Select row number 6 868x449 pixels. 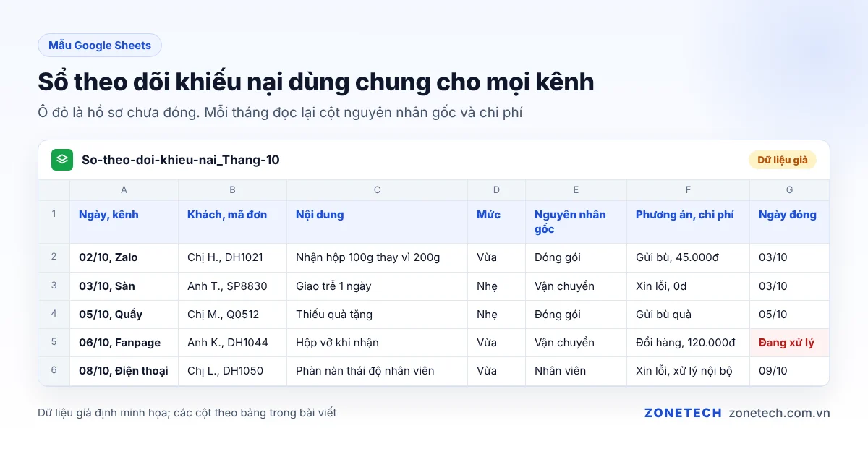pos(54,370)
